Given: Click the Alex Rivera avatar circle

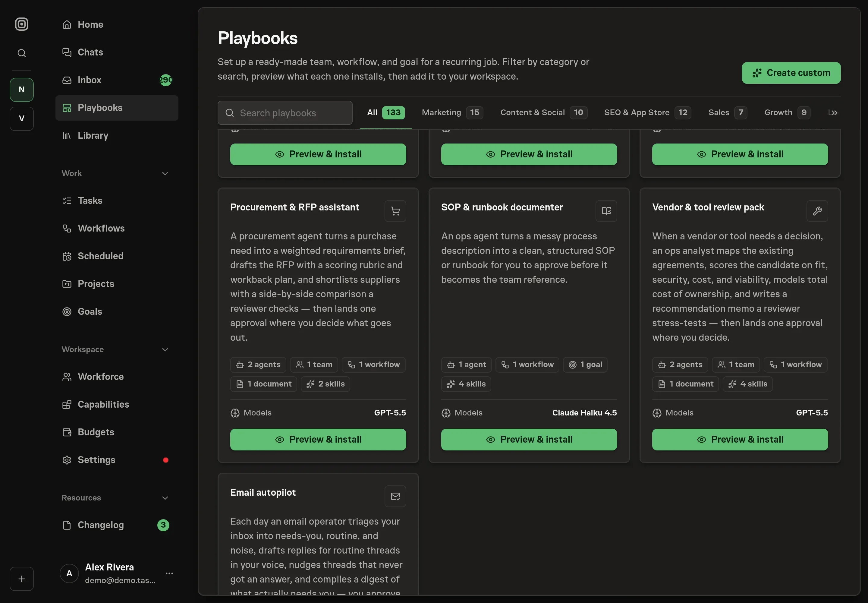Looking at the screenshot, I should tap(70, 573).
